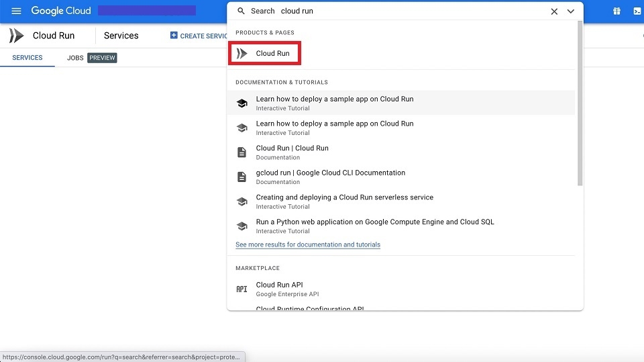Screen dimensions: 644x362
Task: Switch to the Services tab
Action: [28, 58]
